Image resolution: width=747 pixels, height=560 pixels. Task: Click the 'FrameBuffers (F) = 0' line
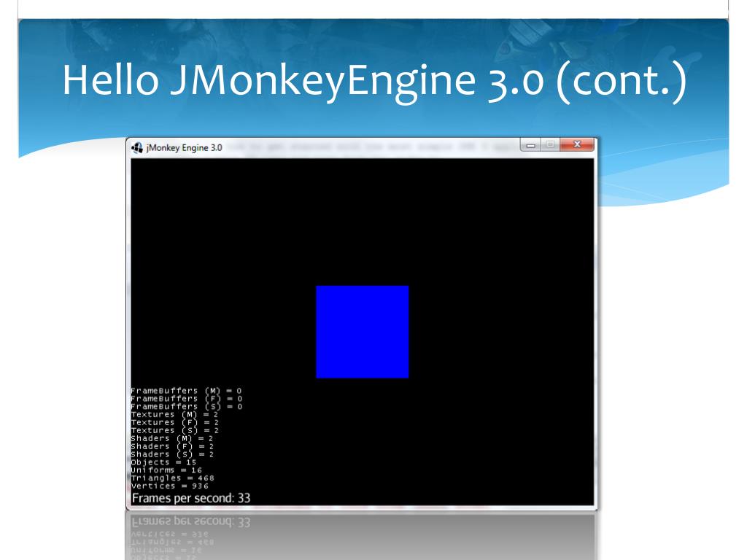coord(187,399)
